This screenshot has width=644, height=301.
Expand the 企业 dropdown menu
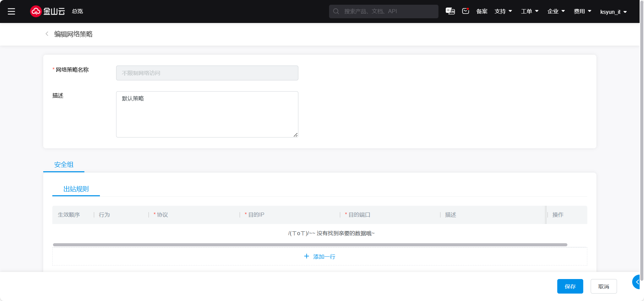[556, 11]
